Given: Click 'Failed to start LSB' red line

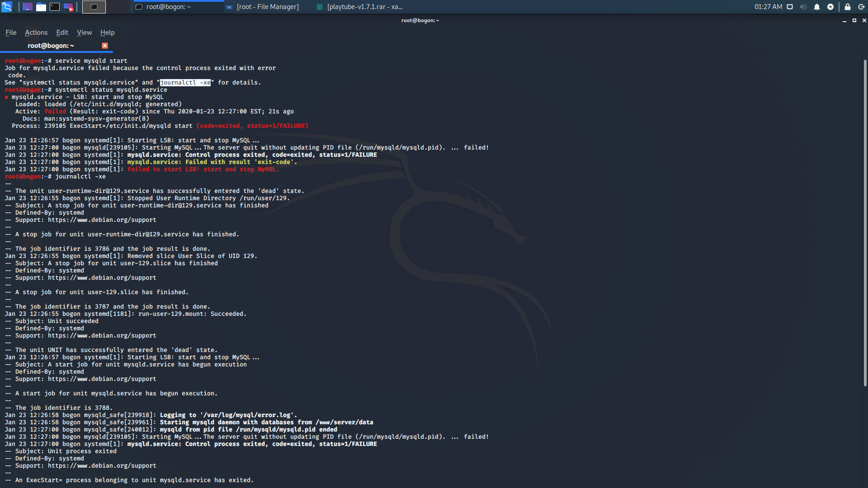Looking at the screenshot, I should tap(203, 169).
